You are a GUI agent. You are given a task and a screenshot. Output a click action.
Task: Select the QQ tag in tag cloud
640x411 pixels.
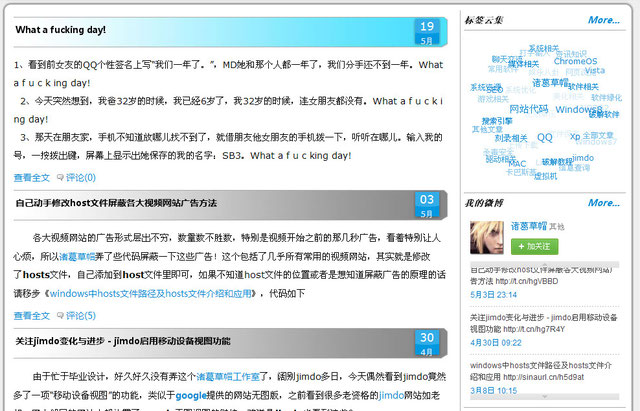tap(544, 137)
